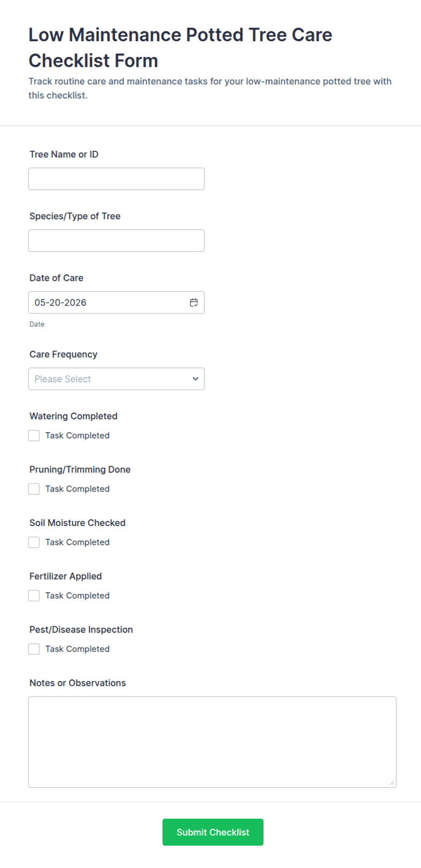
Task: Click the Notes or Observations label
Action: pos(78,683)
